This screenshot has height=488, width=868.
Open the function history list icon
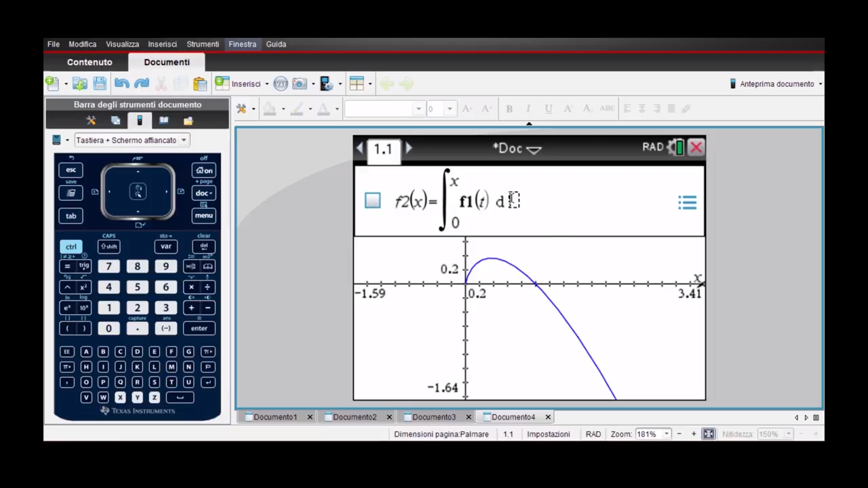click(687, 203)
